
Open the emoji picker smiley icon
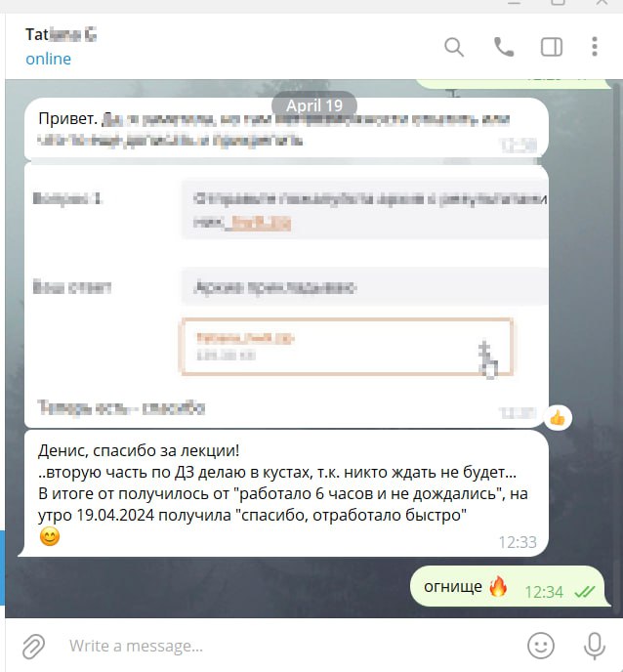pos(541,646)
